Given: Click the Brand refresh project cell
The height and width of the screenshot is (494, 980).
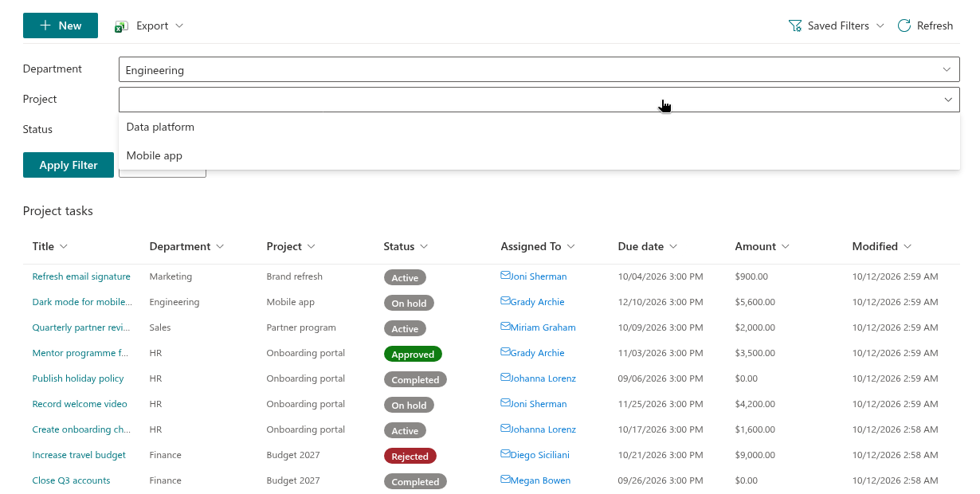Looking at the screenshot, I should click(295, 276).
